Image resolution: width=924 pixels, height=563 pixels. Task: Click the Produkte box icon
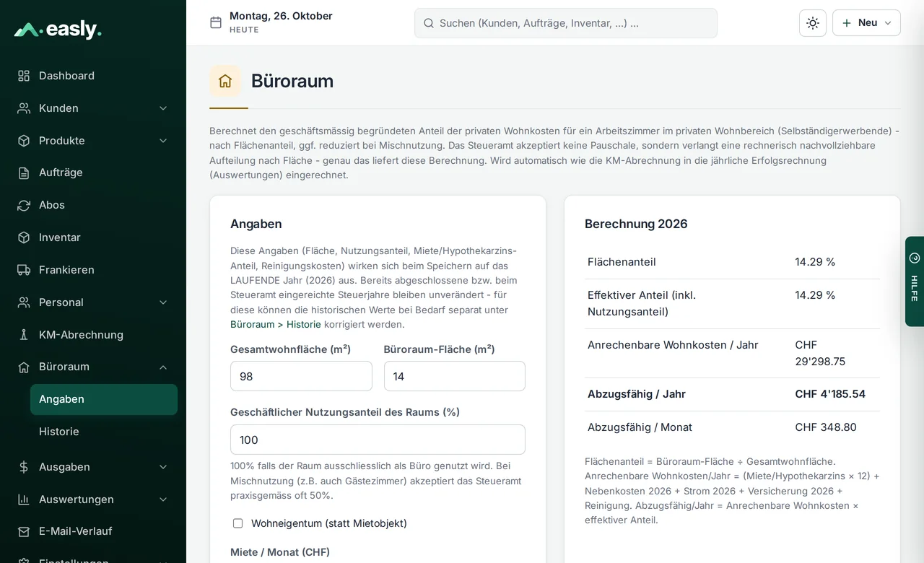click(24, 141)
